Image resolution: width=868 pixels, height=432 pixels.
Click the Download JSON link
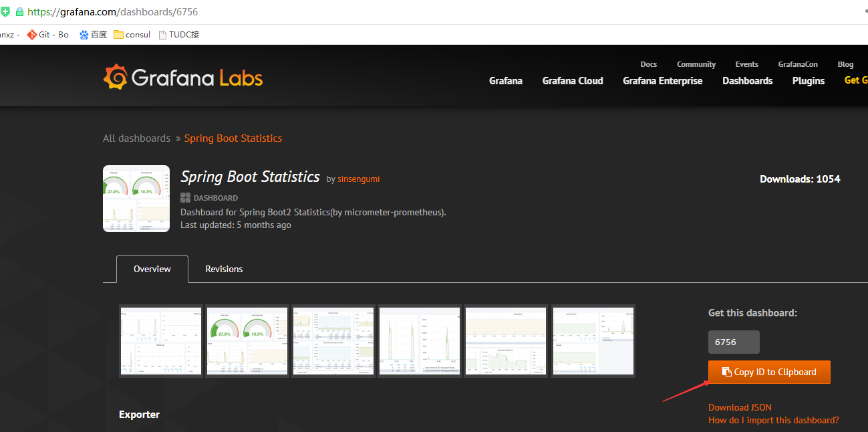click(x=740, y=407)
